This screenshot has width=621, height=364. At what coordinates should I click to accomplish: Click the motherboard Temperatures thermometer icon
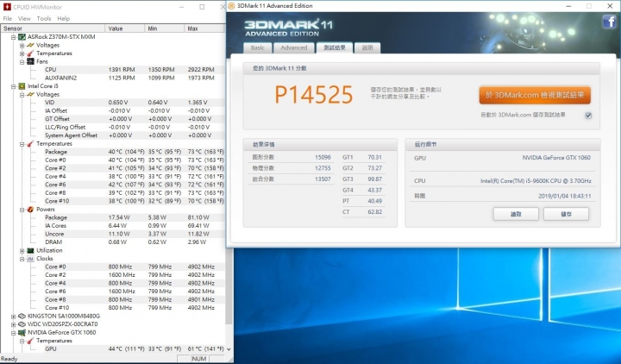pos(30,53)
